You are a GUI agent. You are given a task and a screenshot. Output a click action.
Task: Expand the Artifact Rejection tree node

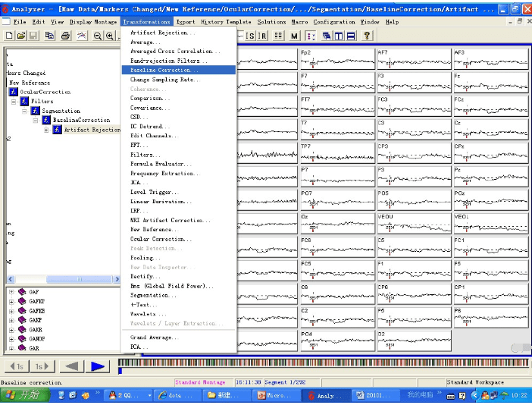coord(46,130)
